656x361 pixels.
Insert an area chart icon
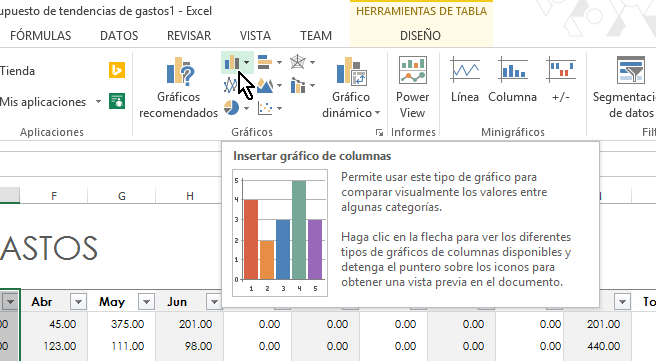(x=265, y=86)
